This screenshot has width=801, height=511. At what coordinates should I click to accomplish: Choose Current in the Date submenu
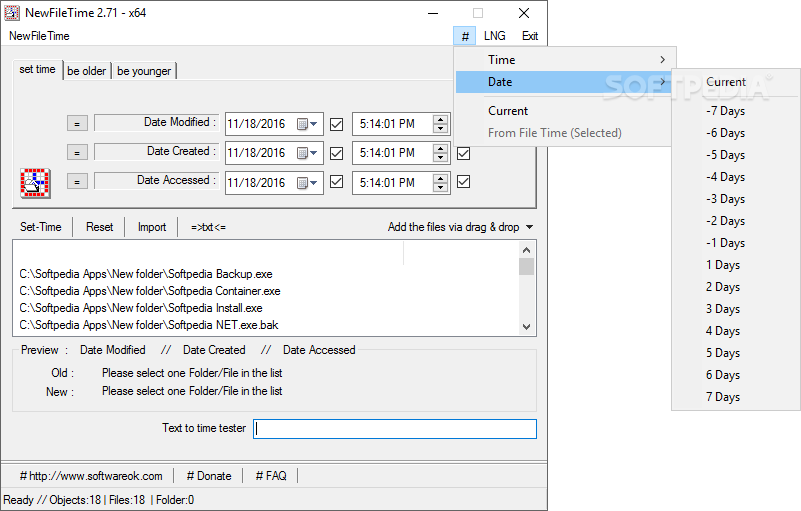coord(736,82)
